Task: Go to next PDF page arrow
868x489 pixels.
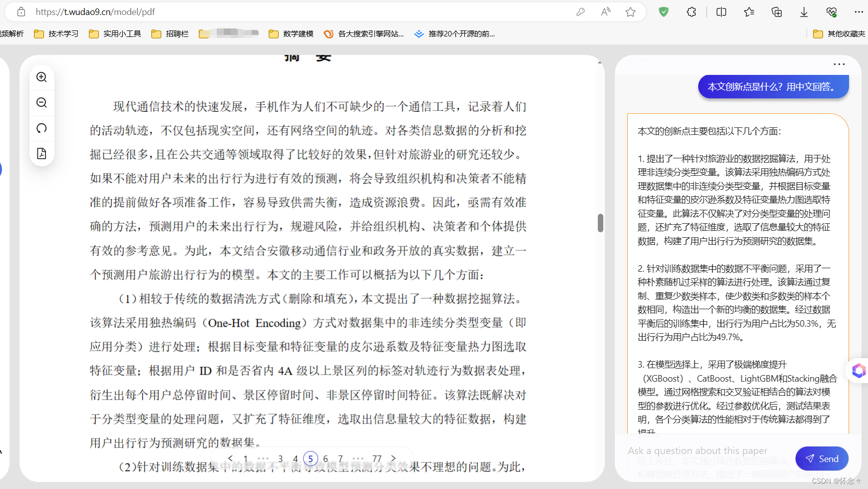Action: [394, 459]
